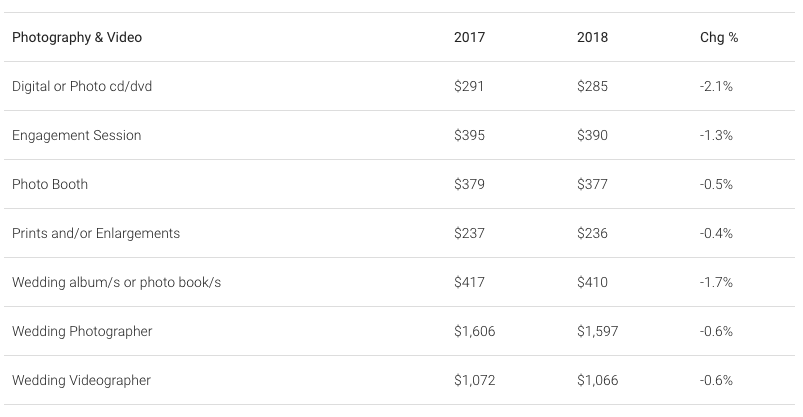Click the Engagement Session row label
This screenshot has height=417, width=803.
click(x=76, y=135)
